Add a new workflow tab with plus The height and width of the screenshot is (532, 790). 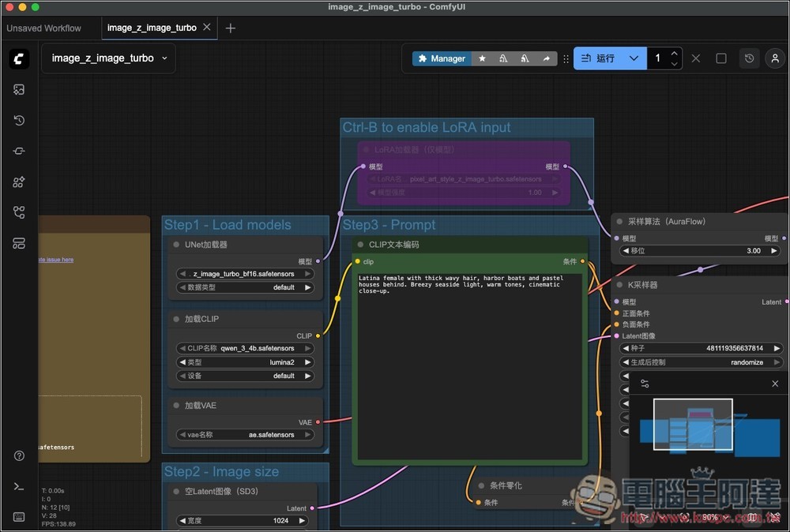click(231, 28)
